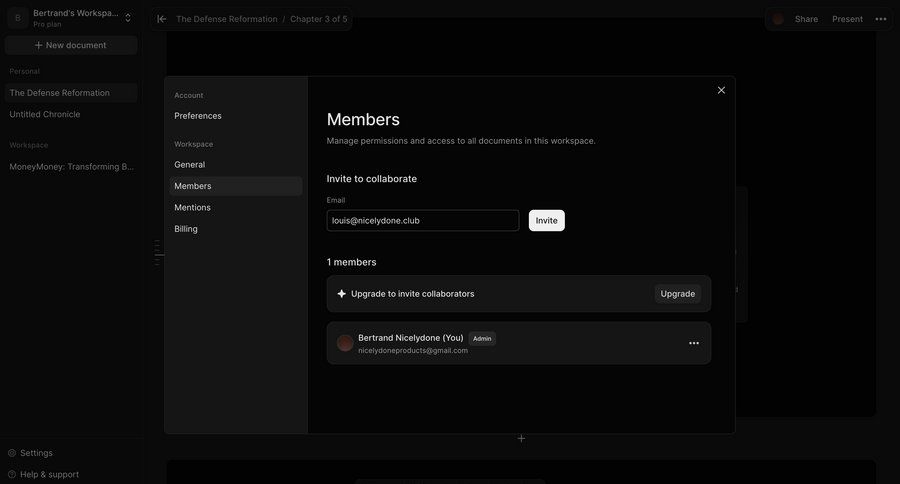
Task: Click the 1 members heading
Action: (x=351, y=262)
